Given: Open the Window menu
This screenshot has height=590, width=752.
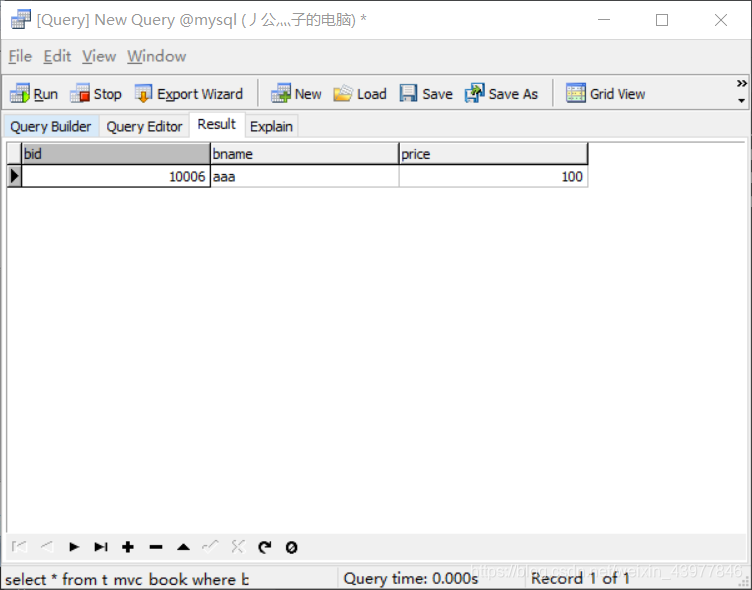Looking at the screenshot, I should [x=156, y=57].
